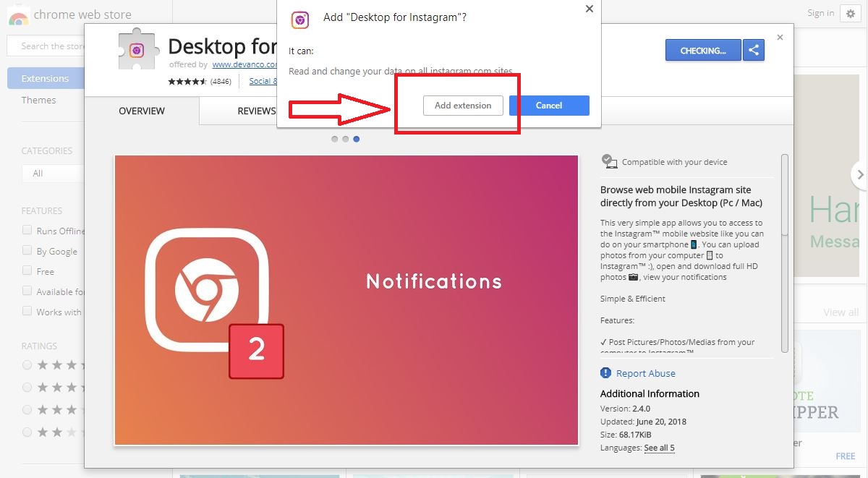
Task: Click the description panel scrollbar
Action: pyautogui.click(x=785, y=194)
